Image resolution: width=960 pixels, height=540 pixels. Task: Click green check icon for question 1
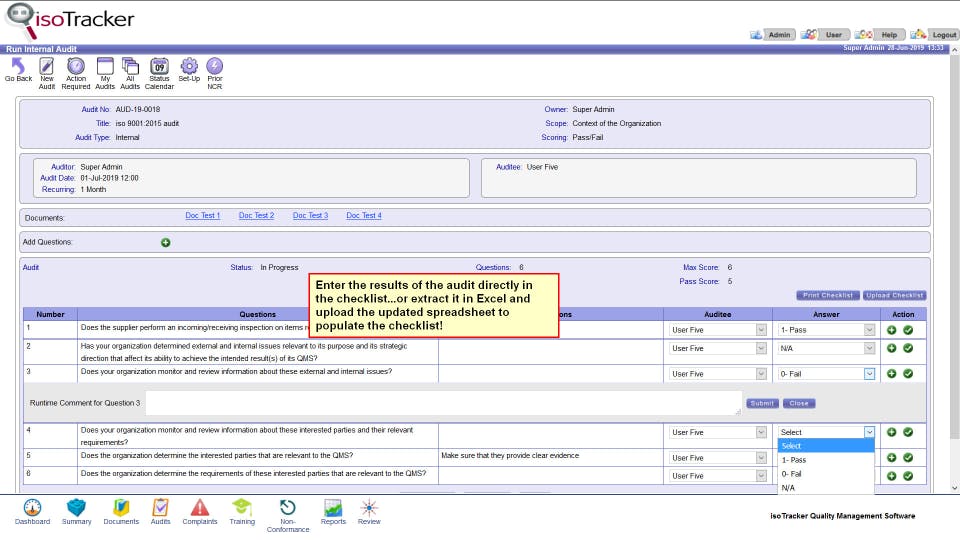click(908, 330)
